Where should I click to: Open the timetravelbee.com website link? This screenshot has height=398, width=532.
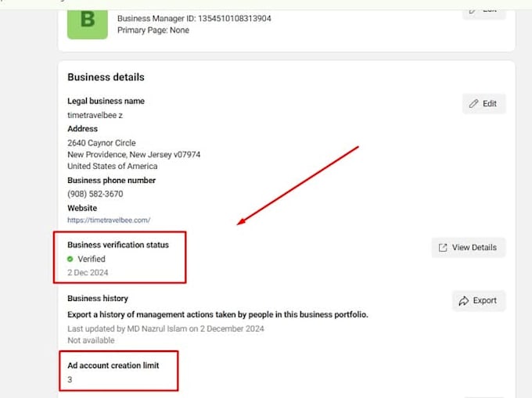click(x=109, y=221)
